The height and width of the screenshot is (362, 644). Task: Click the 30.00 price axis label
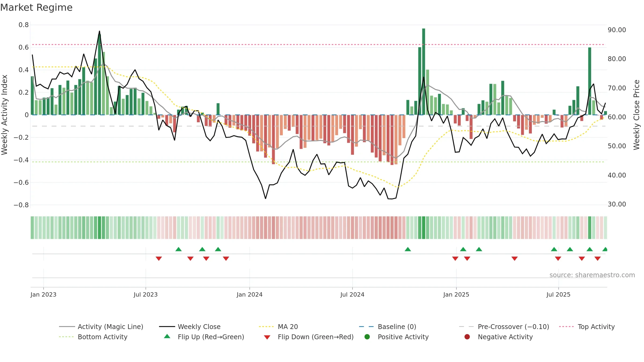coord(617,204)
